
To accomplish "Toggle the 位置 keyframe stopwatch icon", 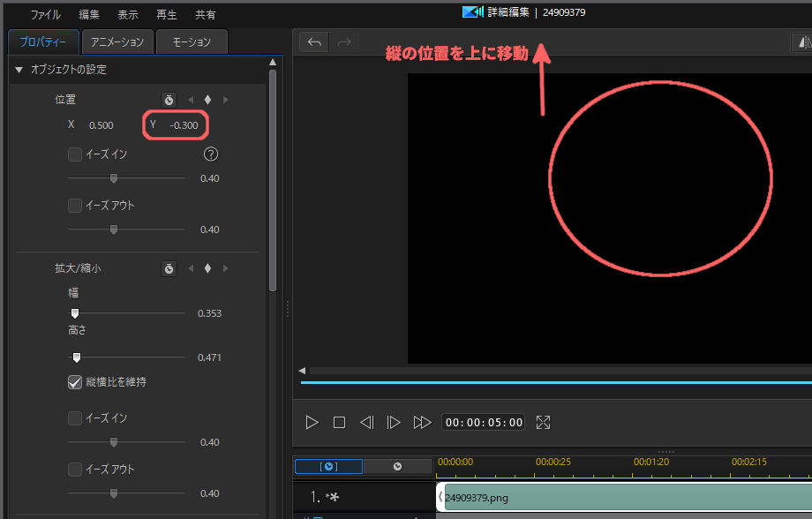I will [x=169, y=100].
